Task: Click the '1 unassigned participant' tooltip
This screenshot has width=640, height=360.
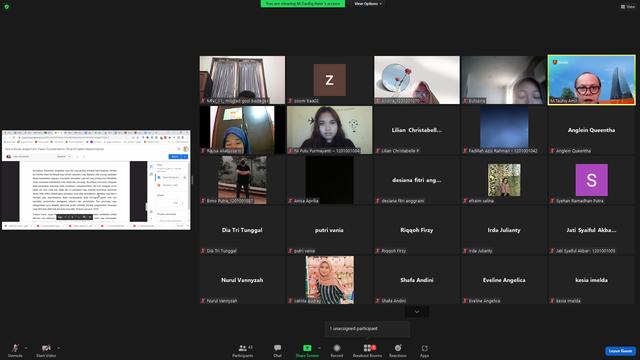Action: pos(367,329)
